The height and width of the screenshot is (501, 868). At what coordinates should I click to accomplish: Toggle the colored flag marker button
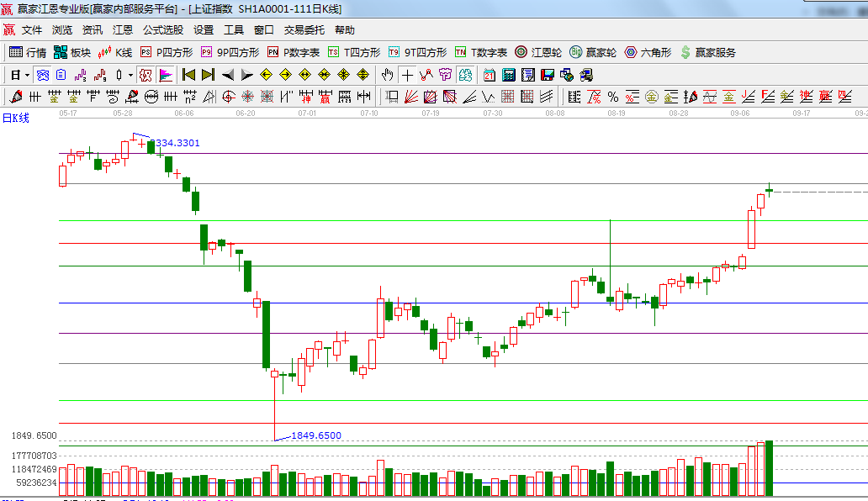pos(165,75)
